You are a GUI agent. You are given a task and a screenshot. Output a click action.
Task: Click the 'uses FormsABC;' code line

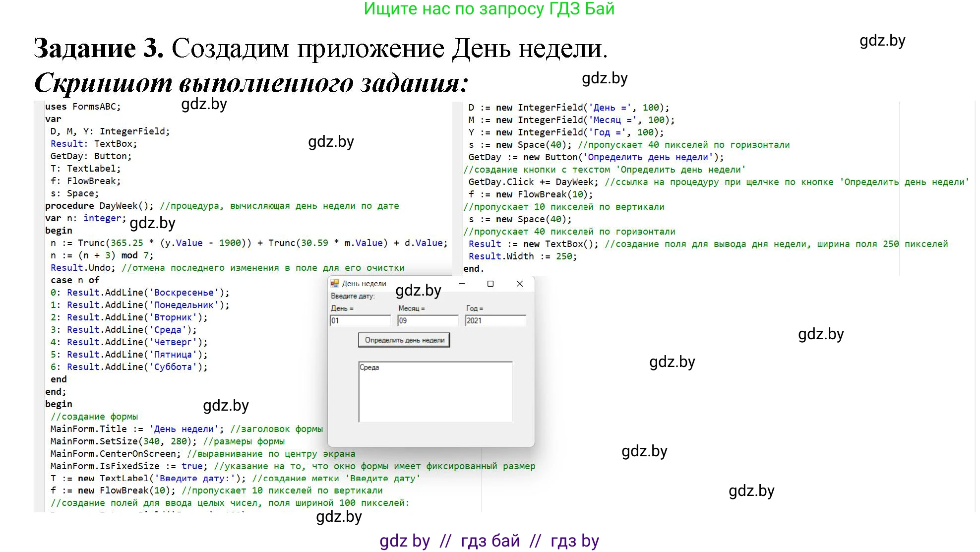(83, 107)
